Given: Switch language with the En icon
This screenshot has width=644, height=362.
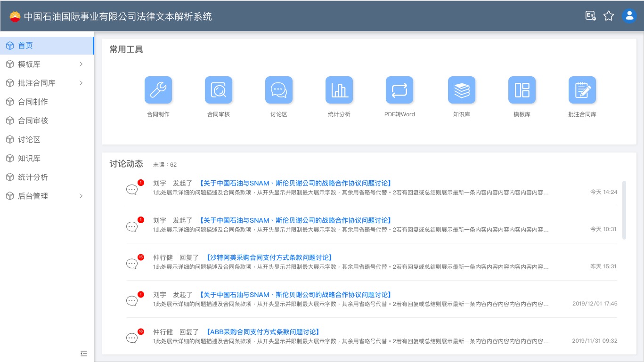Looking at the screenshot, I should pyautogui.click(x=590, y=16).
